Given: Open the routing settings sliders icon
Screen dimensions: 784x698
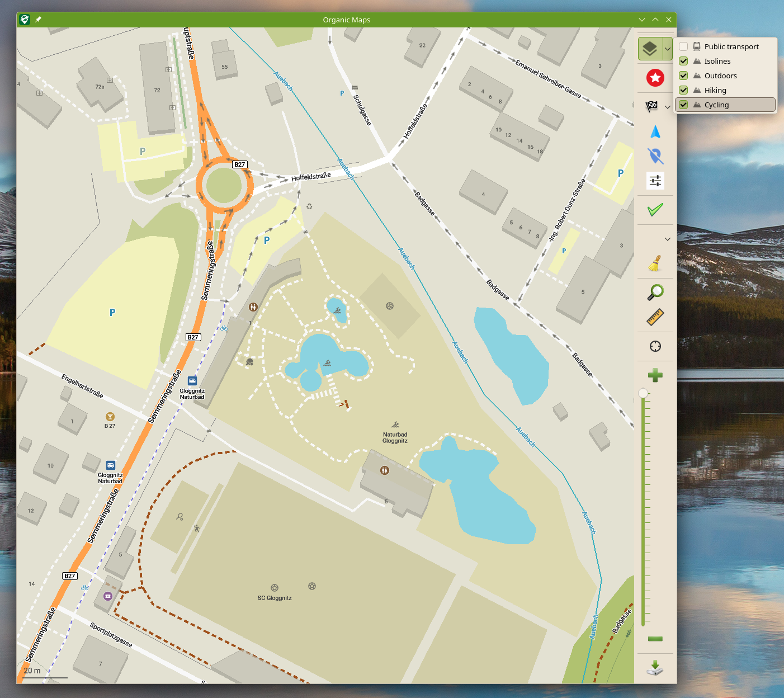Looking at the screenshot, I should coord(655,181).
